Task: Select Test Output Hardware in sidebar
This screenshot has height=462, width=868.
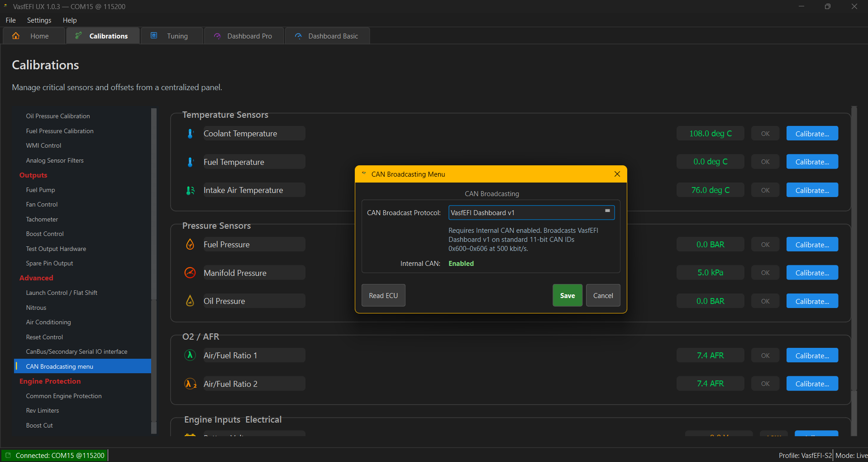Action: pyautogui.click(x=83, y=249)
